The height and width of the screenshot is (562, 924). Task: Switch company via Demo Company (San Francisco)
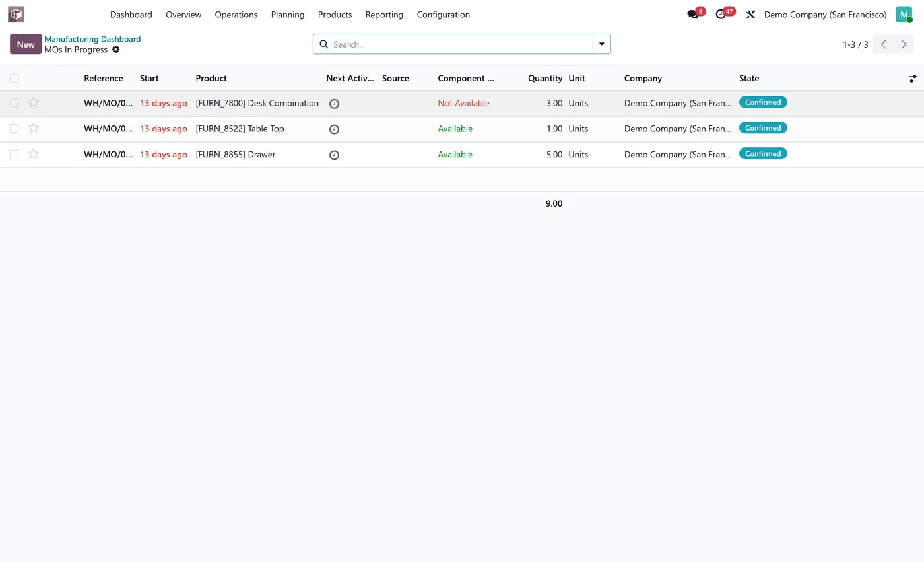tap(825, 15)
